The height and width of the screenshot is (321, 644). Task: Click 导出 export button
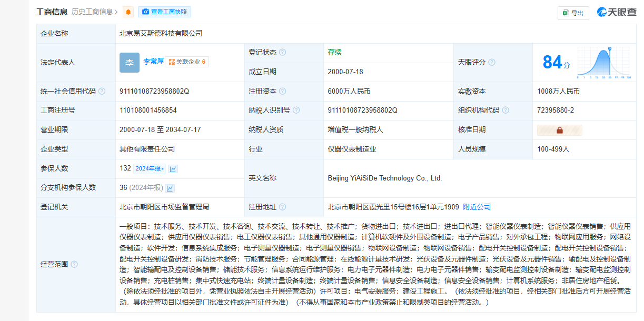[x=573, y=13]
